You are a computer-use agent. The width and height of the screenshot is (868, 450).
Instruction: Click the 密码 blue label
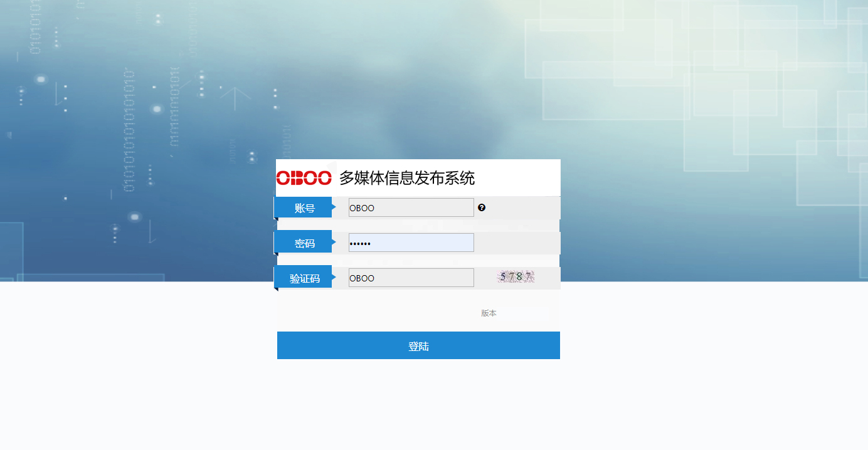tap(304, 243)
